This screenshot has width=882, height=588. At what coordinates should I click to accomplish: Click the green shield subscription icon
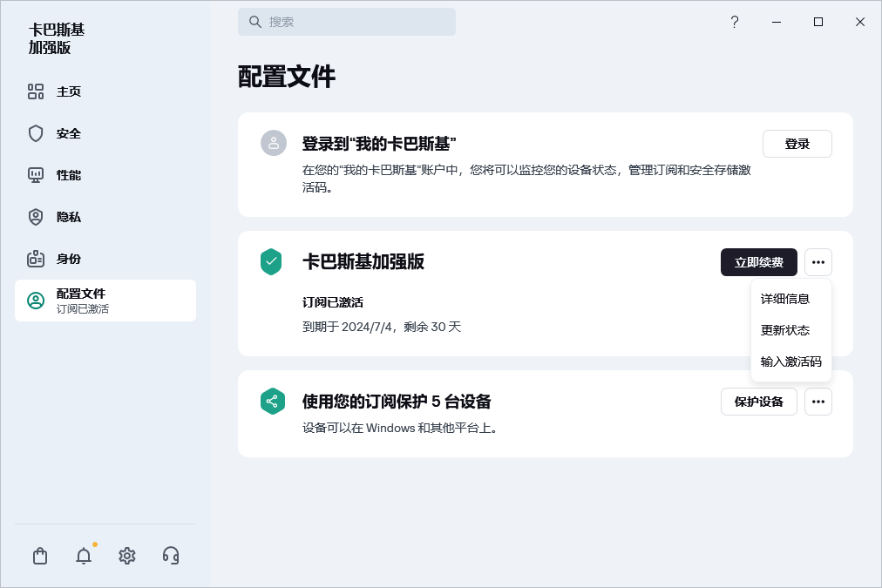[271, 262]
